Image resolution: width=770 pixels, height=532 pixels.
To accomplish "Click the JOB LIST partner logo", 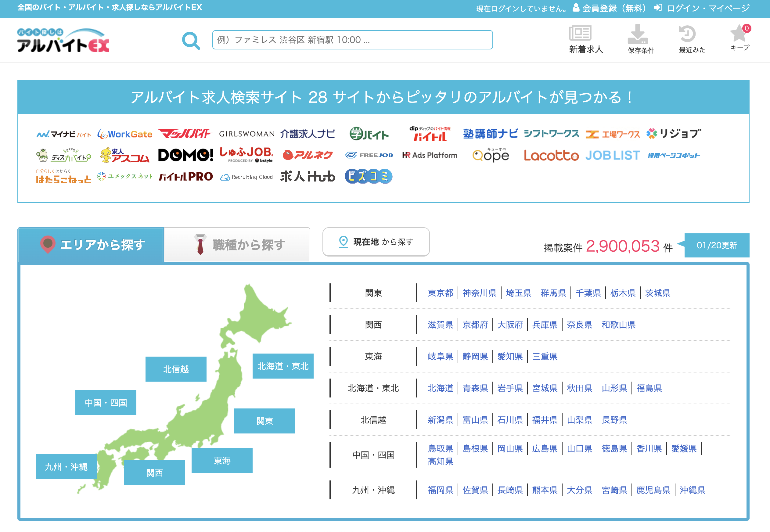I will 612,155.
